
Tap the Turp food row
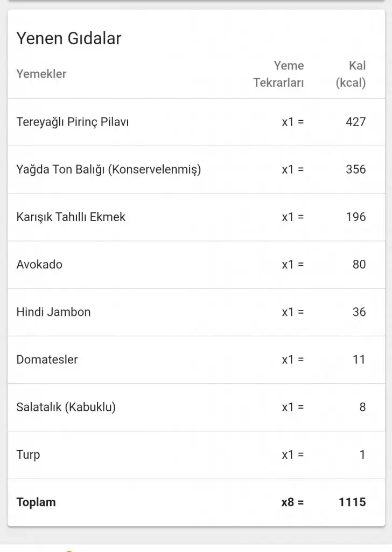point(28,454)
